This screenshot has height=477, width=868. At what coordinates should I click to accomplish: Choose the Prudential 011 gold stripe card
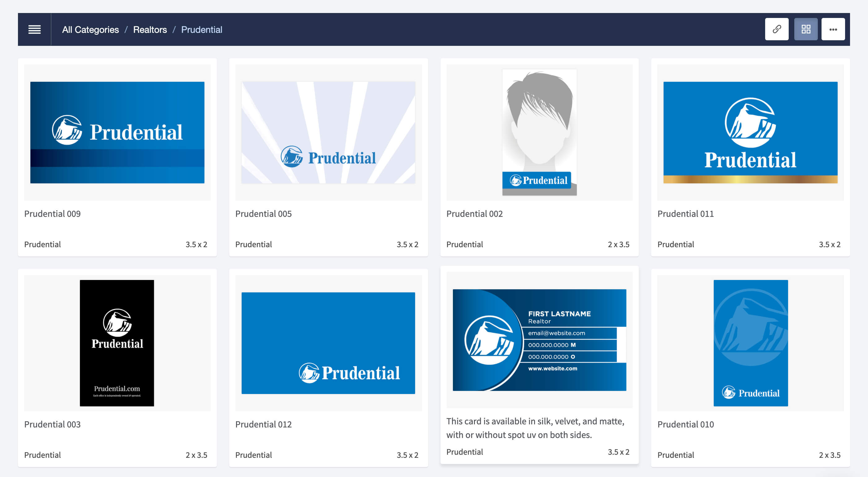pos(750,132)
